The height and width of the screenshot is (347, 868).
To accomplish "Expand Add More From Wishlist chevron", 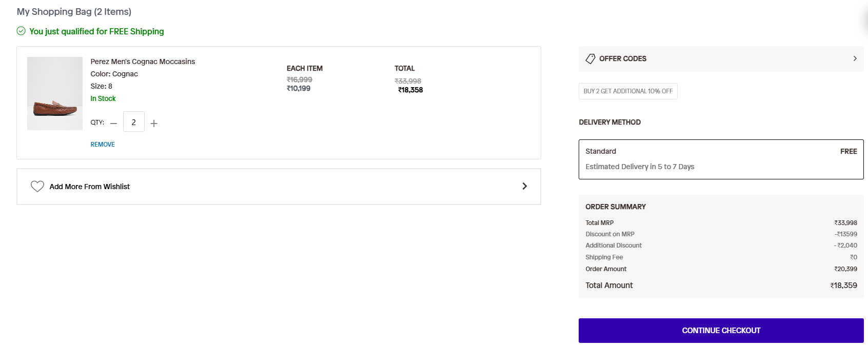I will [524, 186].
